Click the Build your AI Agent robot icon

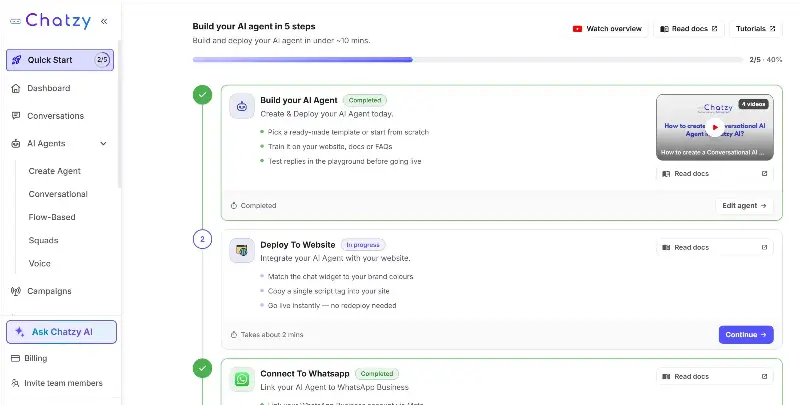pyautogui.click(x=242, y=107)
